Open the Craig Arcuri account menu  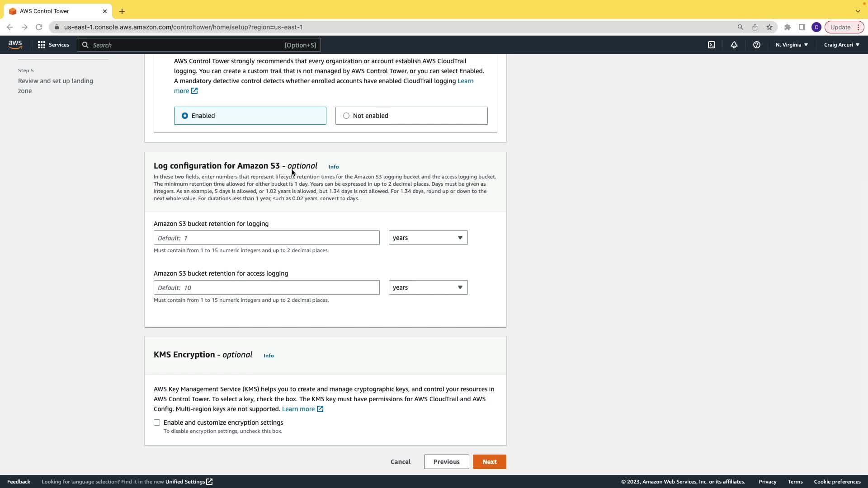(x=841, y=45)
